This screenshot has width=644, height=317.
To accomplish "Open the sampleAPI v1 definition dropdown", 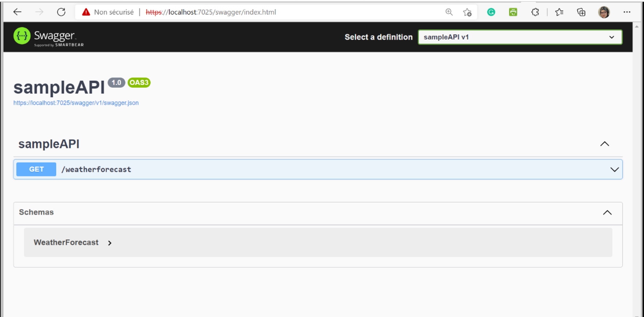I will 520,37.
